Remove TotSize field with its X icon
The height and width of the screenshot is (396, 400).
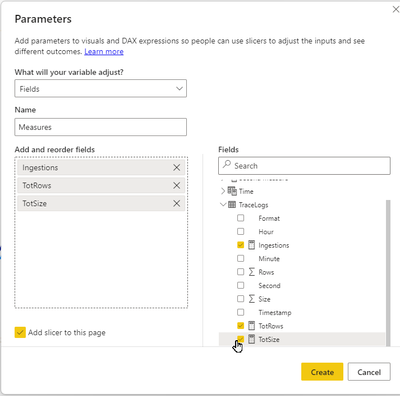click(177, 203)
